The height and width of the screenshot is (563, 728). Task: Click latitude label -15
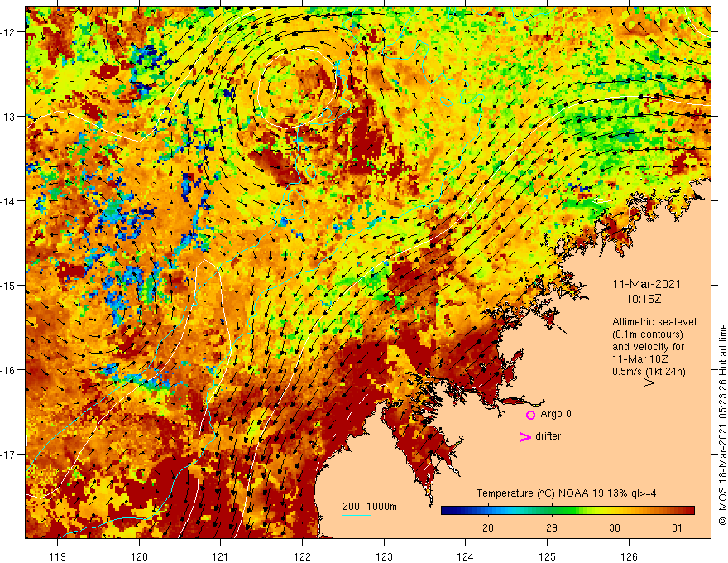[x=8, y=285]
